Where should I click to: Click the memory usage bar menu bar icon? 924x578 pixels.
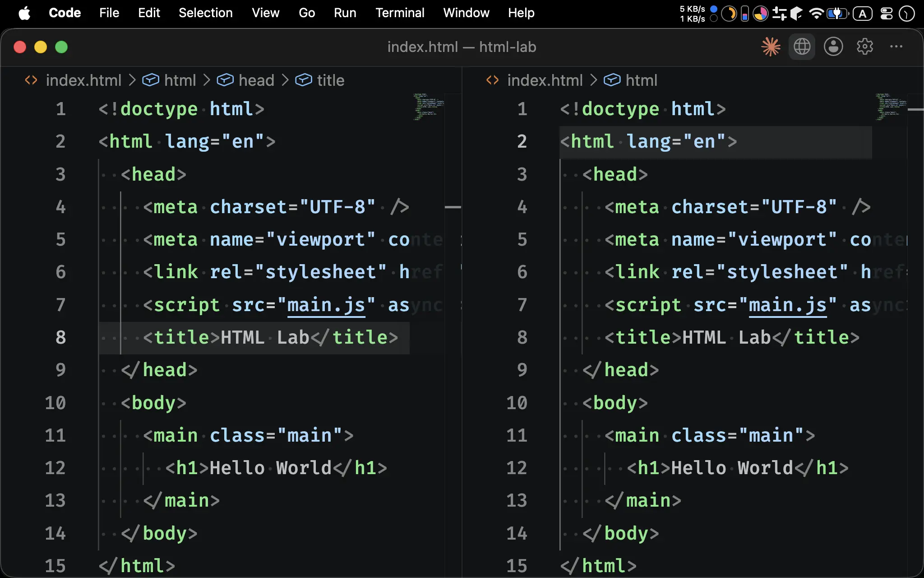(x=745, y=14)
